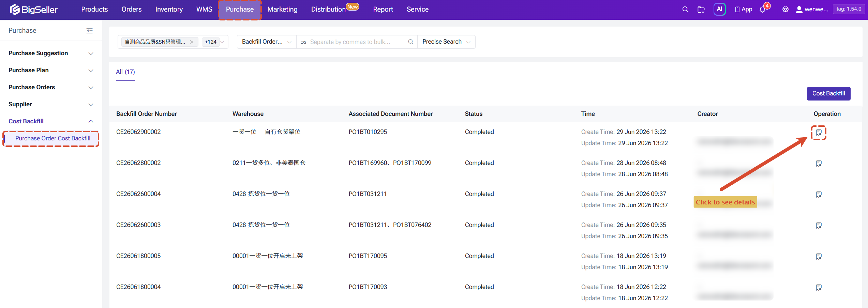Open the Backfill Order search-type dropdown
The image size is (868, 308).
(x=267, y=42)
